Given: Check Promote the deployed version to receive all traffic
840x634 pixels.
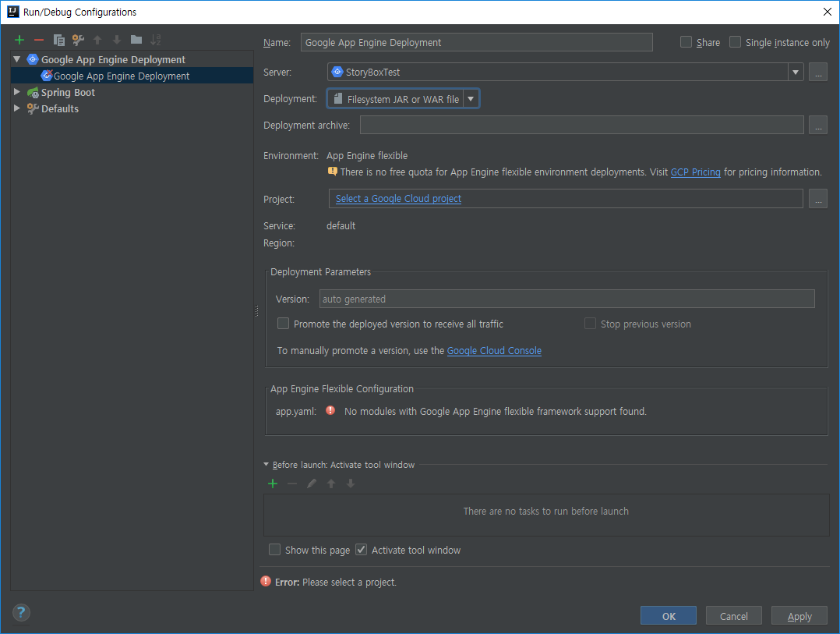Looking at the screenshot, I should pos(283,323).
